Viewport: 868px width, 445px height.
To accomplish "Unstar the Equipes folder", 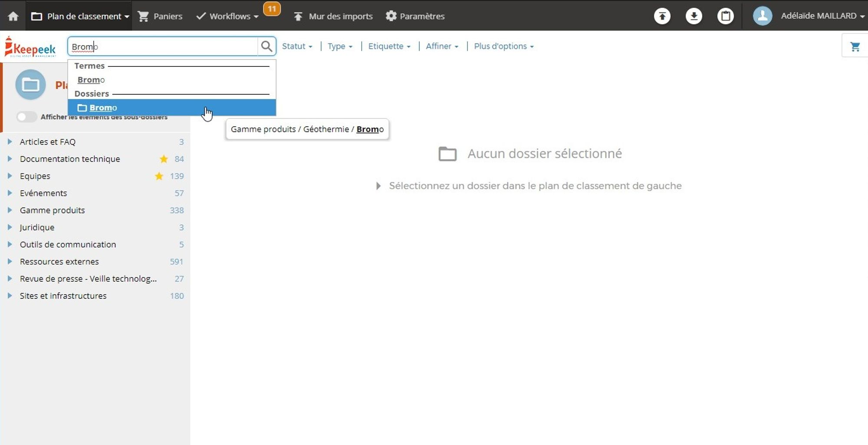I will click(159, 176).
